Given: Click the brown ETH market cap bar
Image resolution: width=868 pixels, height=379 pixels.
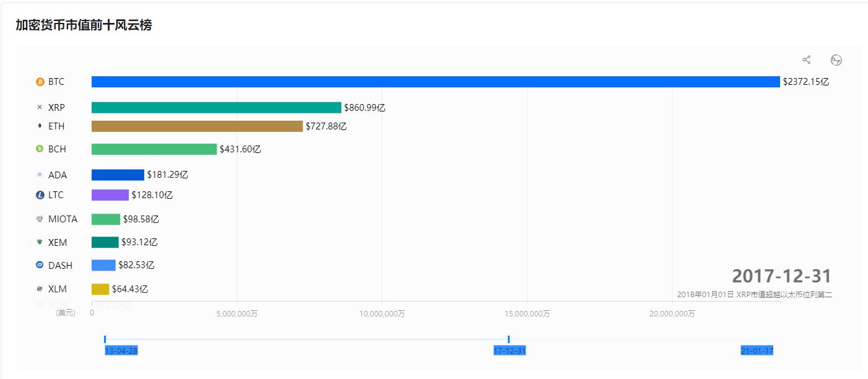Looking at the screenshot, I should pos(197,126).
